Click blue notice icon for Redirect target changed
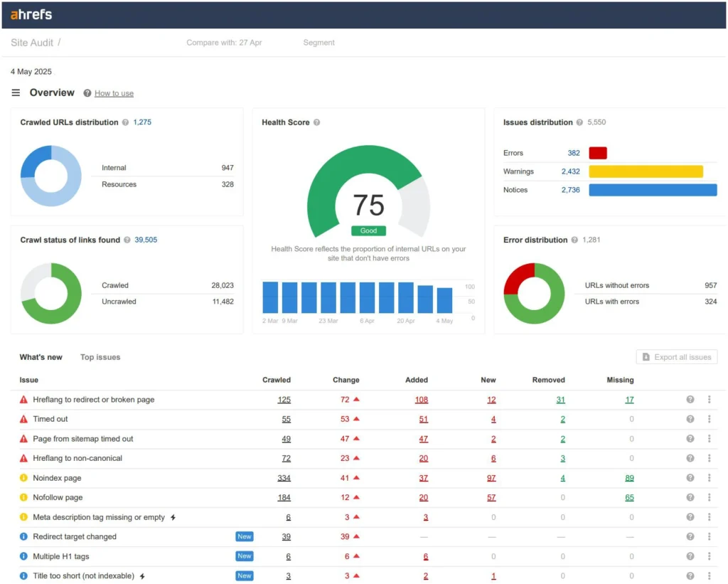Screen dimensions: 728x584 (23, 536)
